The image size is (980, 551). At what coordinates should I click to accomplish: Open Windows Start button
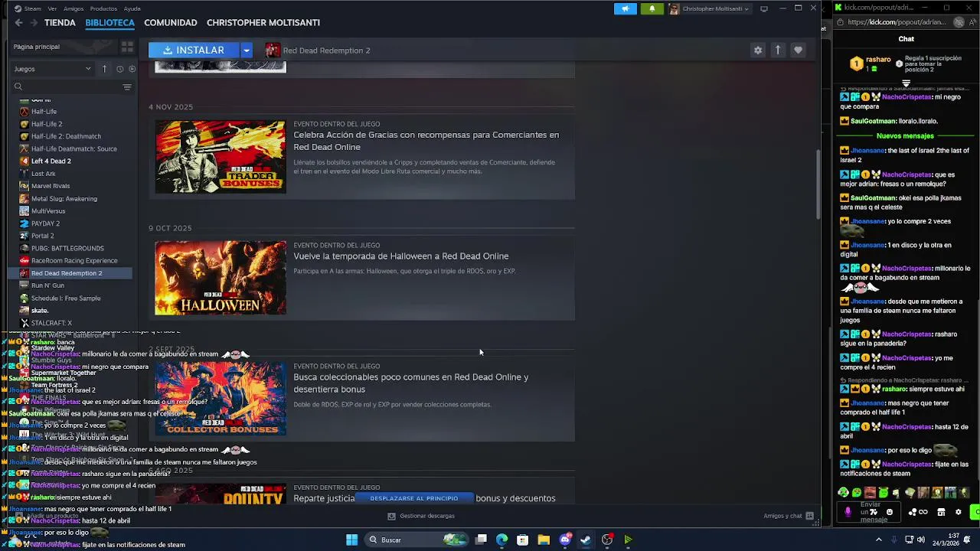351,540
